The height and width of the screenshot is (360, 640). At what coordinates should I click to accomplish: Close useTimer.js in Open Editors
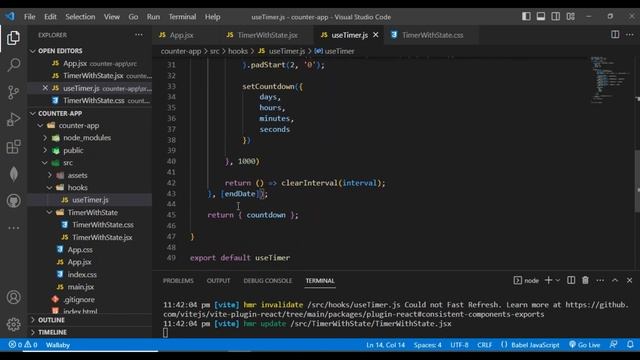[x=45, y=88]
